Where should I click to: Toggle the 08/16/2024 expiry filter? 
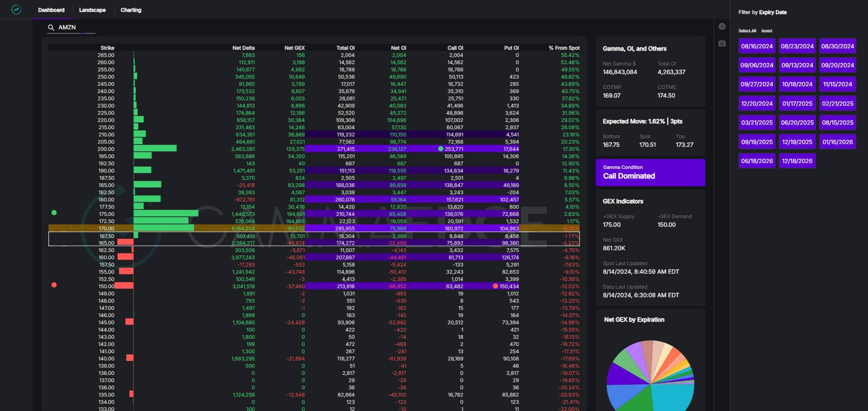point(757,46)
